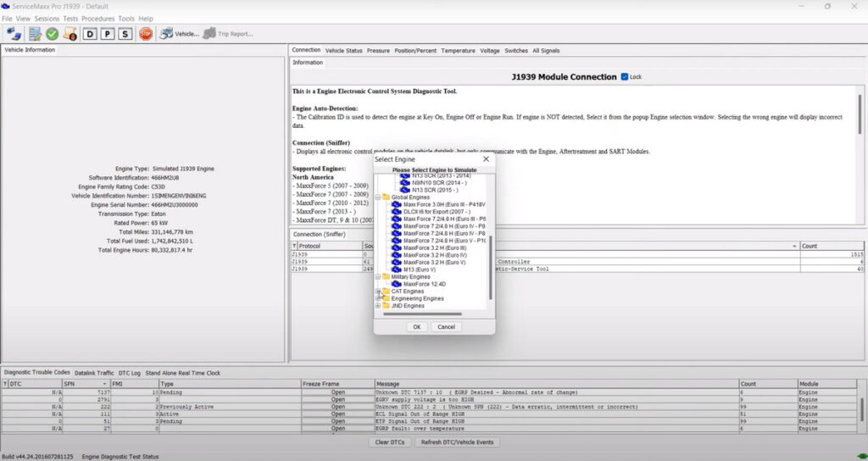This screenshot has width=868, height=461.
Task: Toggle the Lock checkbox
Action: click(x=625, y=77)
